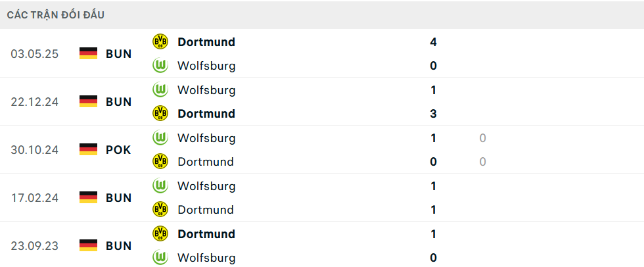Click Dortmund logo in 03.05.25 match

(160, 42)
